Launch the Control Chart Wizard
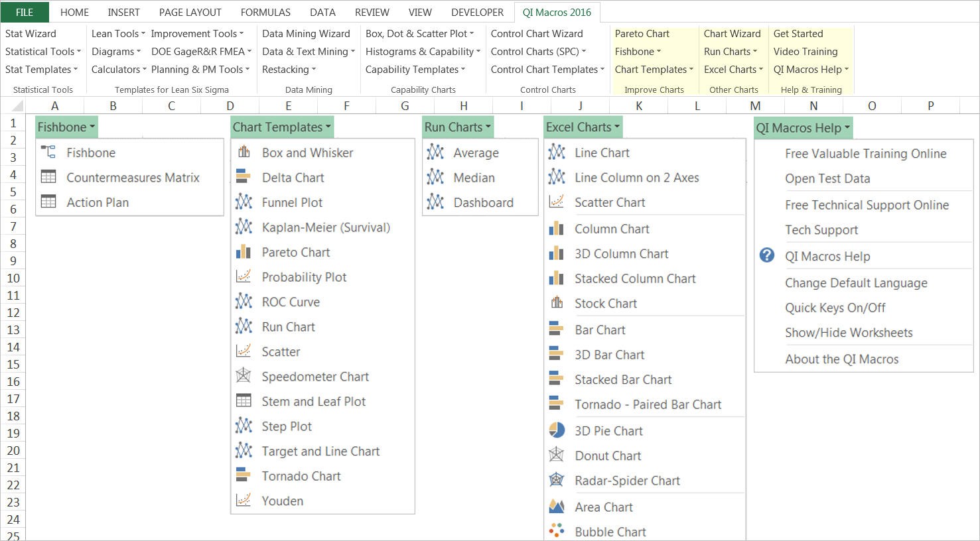980x541 pixels. click(x=537, y=34)
